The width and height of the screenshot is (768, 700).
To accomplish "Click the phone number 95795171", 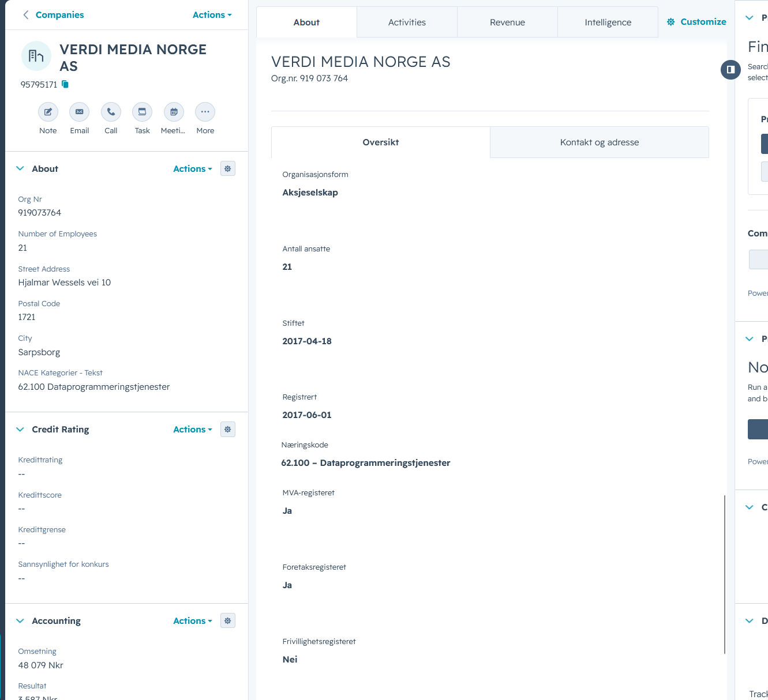I will [39, 85].
